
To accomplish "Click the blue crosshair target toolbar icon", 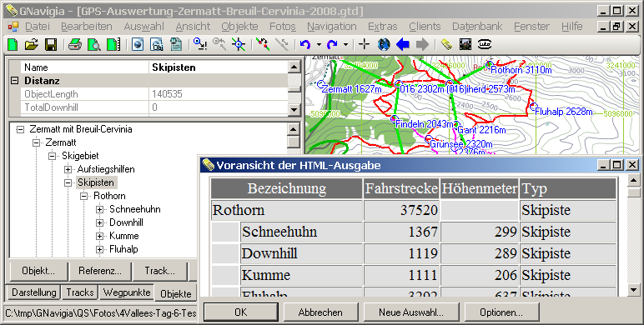I will point(239,44).
